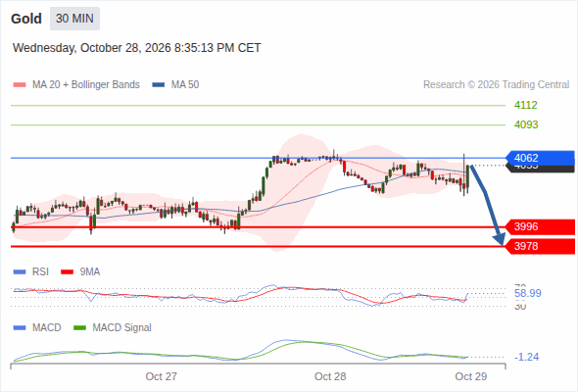This screenshot has height=392, width=578.
Task: Toggle the MA 50 blue legend swatch
Action: coord(159,85)
